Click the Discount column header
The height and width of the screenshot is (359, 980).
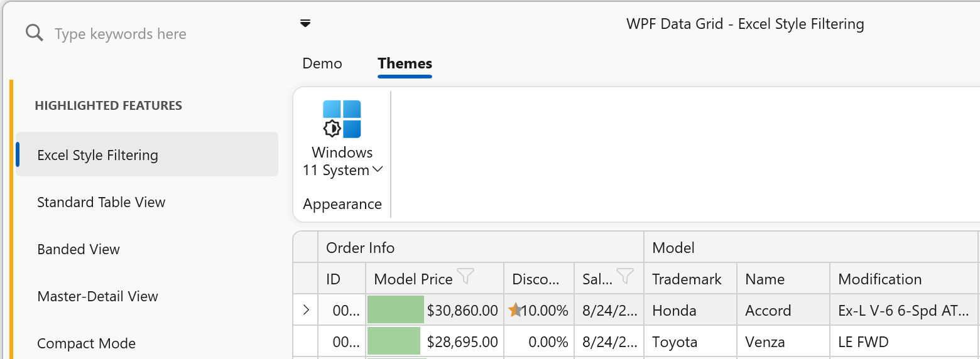539,279
